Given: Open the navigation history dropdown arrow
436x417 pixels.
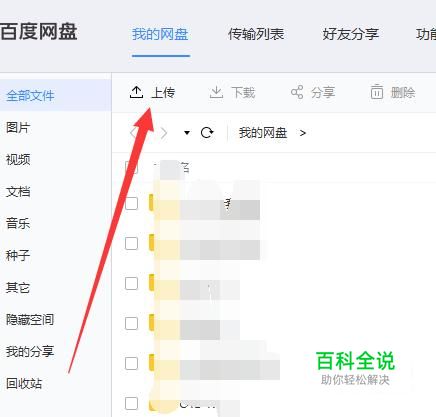Looking at the screenshot, I should point(187,133).
